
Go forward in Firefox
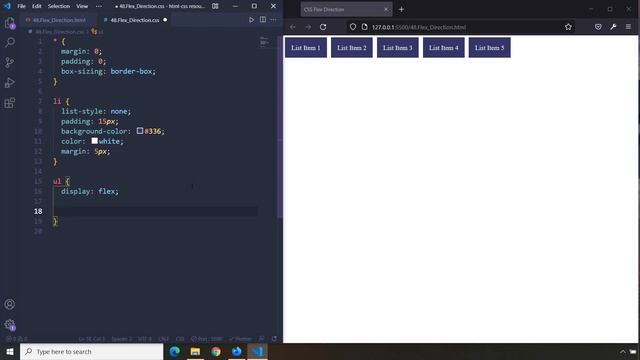point(308,27)
